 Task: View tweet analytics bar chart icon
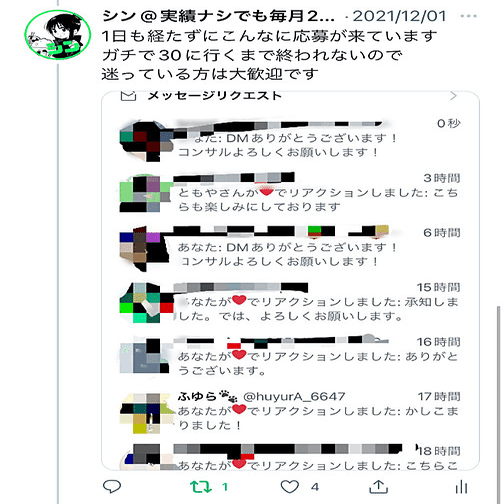[x=462, y=487]
